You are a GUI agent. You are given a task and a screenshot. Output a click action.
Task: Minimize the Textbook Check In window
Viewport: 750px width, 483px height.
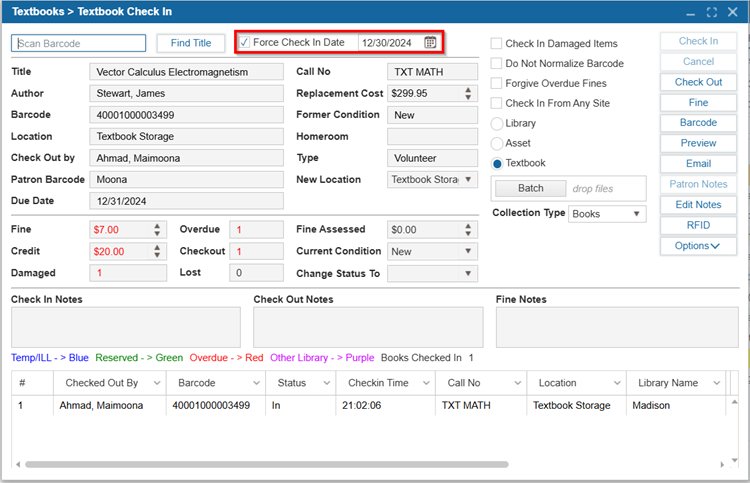coord(690,13)
